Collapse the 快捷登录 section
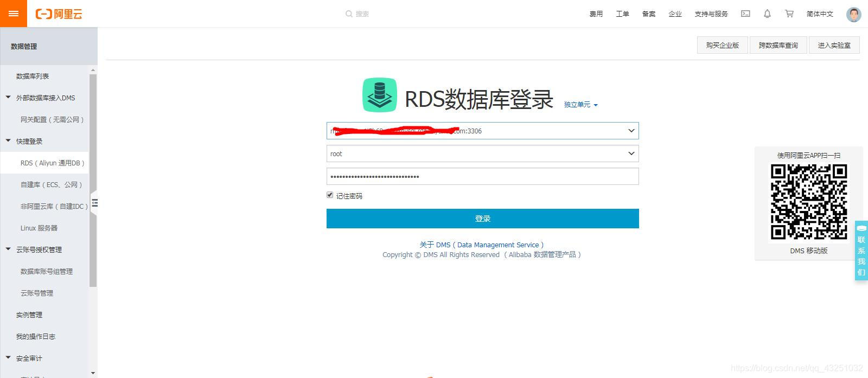868x378 pixels. pyautogui.click(x=8, y=141)
